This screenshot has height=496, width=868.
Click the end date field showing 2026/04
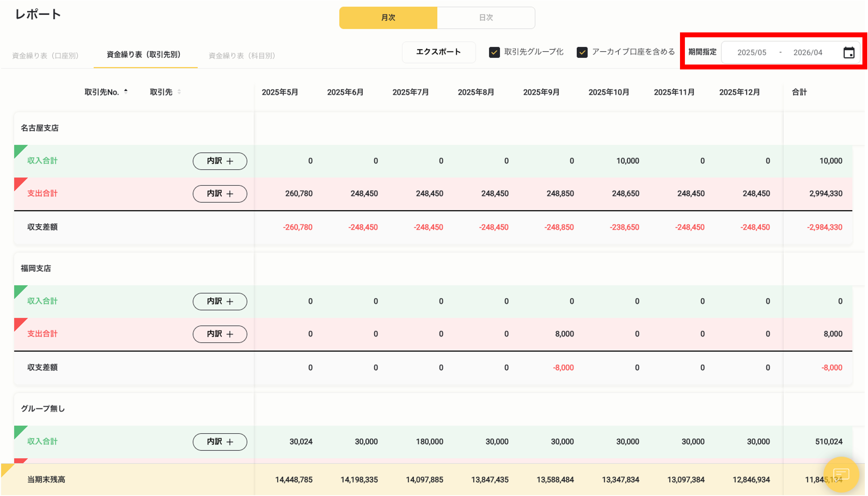808,52
